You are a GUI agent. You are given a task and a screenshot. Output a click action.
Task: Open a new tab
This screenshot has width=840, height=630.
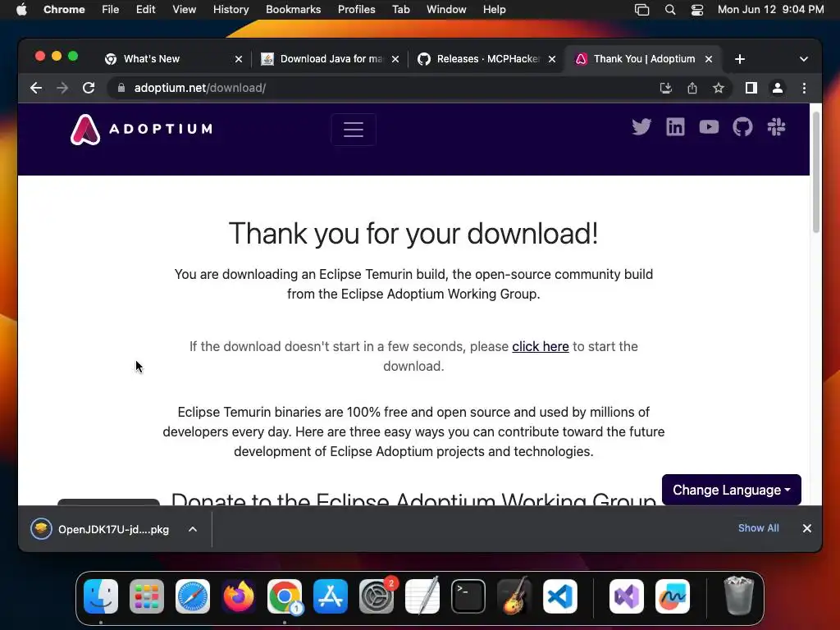740,59
